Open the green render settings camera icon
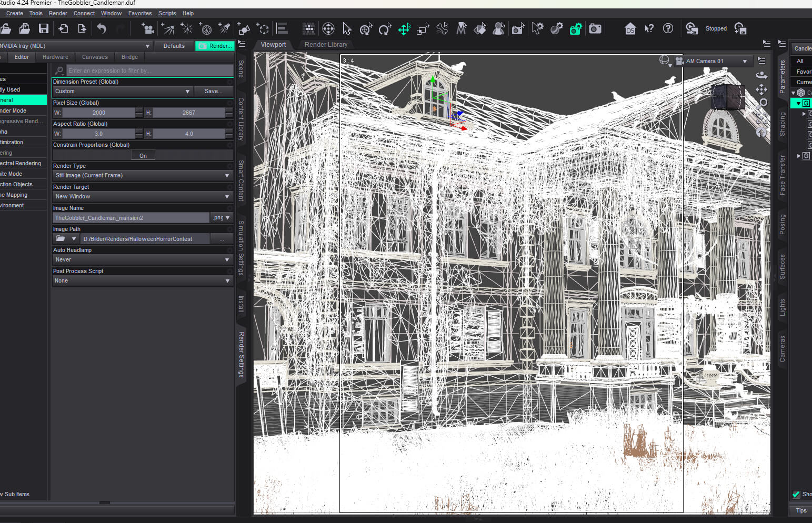 point(576,28)
